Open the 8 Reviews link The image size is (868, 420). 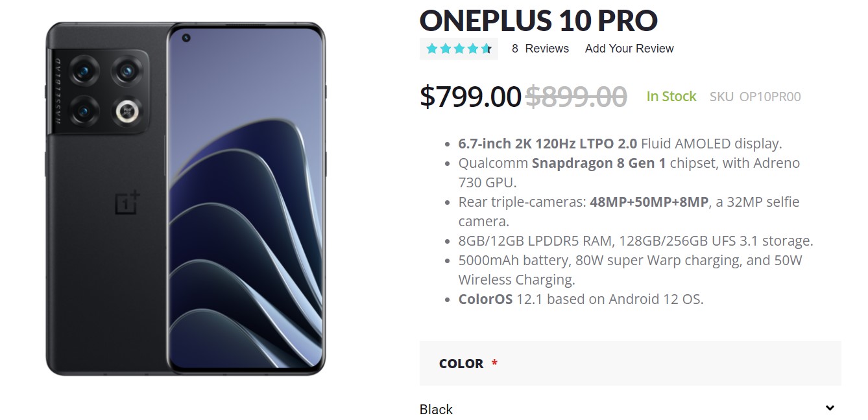click(x=540, y=49)
